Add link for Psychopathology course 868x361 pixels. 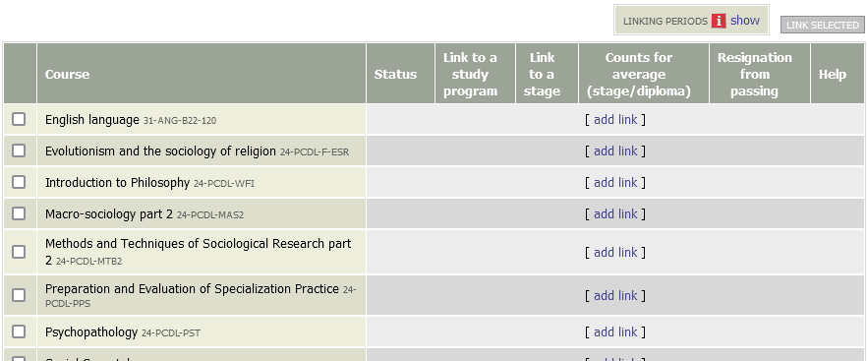pos(615,331)
